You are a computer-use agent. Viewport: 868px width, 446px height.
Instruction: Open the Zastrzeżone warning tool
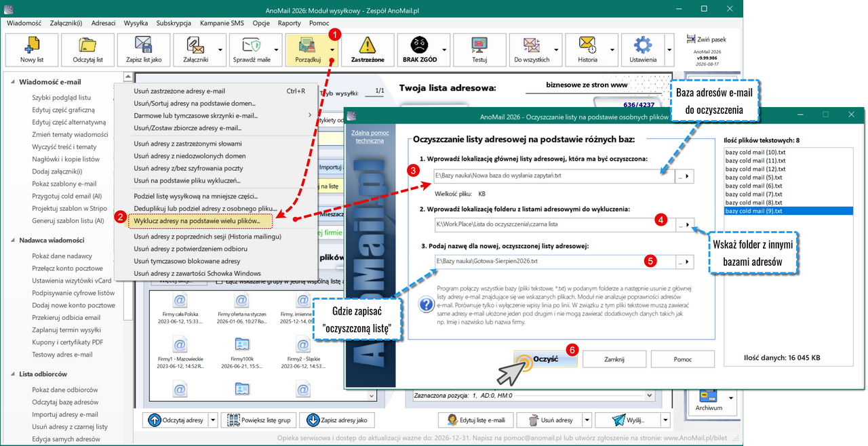tap(368, 49)
